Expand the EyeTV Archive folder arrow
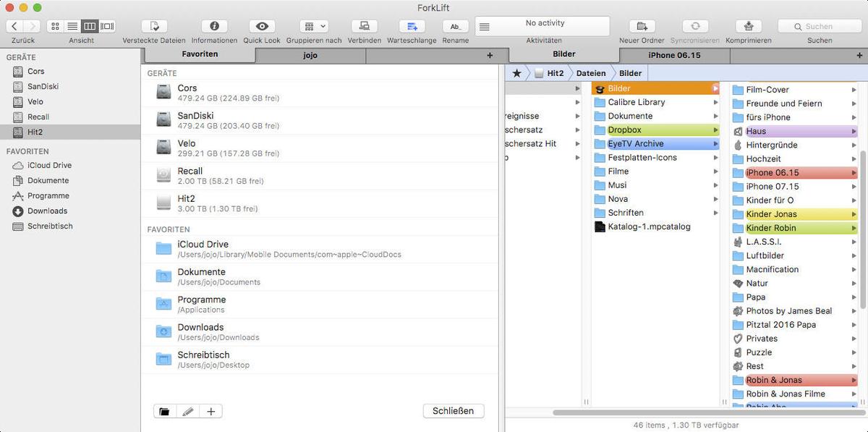This screenshot has width=868, height=432. point(715,144)
